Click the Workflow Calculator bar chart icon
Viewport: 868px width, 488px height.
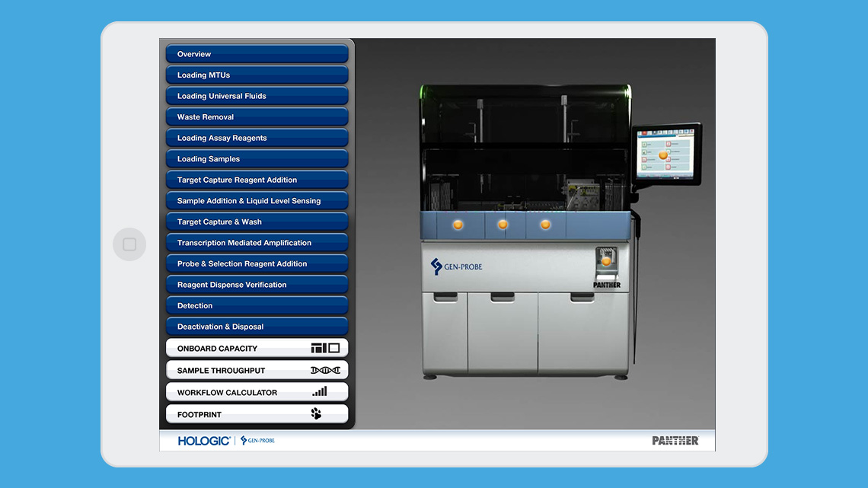pos(320,392)
